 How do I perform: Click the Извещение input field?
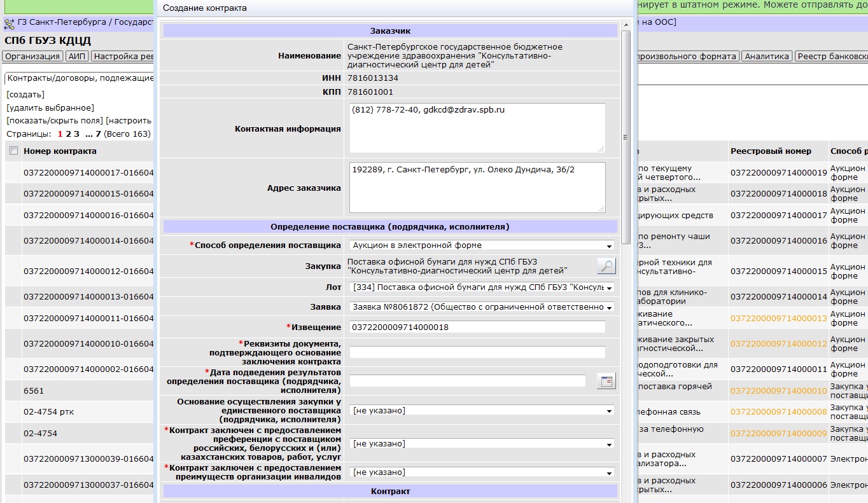coord(477,327)
